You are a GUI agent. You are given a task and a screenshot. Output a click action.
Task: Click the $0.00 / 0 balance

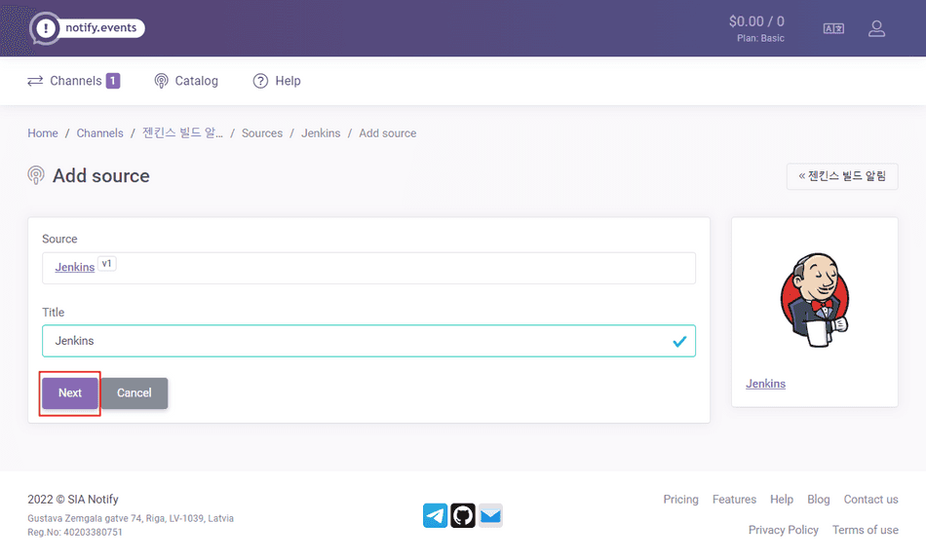click(x=756, y=21)
